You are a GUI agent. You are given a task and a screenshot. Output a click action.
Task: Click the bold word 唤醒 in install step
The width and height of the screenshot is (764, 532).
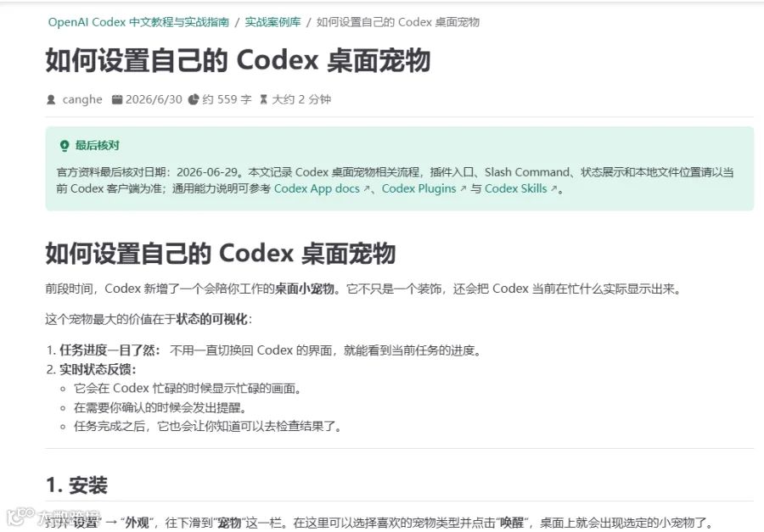click(x=512, y=523)
